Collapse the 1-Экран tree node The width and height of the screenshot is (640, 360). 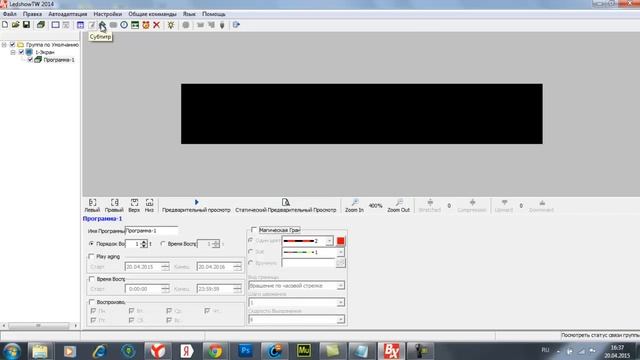point(13,52)
